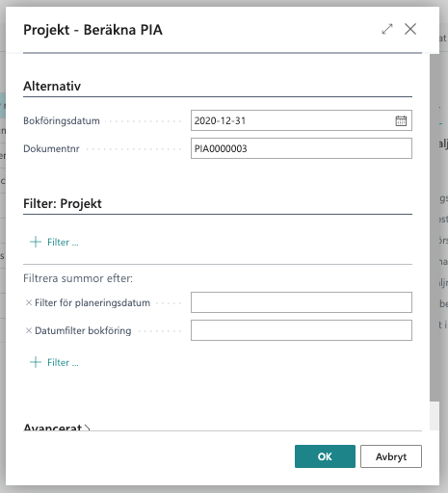Viewport: 448px width, 493px height.
Task: Remove the Datumfilter bokföring filter
Action: (x=29, y=330)
